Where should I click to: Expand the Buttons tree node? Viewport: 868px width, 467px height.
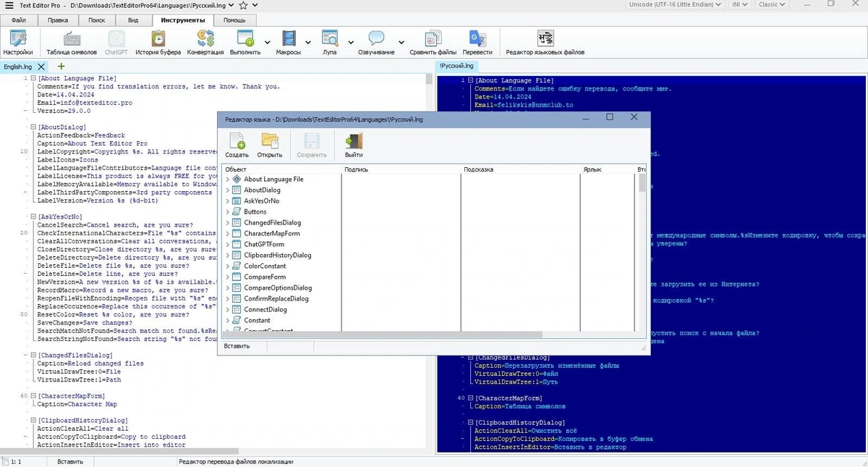pos(228,211)
